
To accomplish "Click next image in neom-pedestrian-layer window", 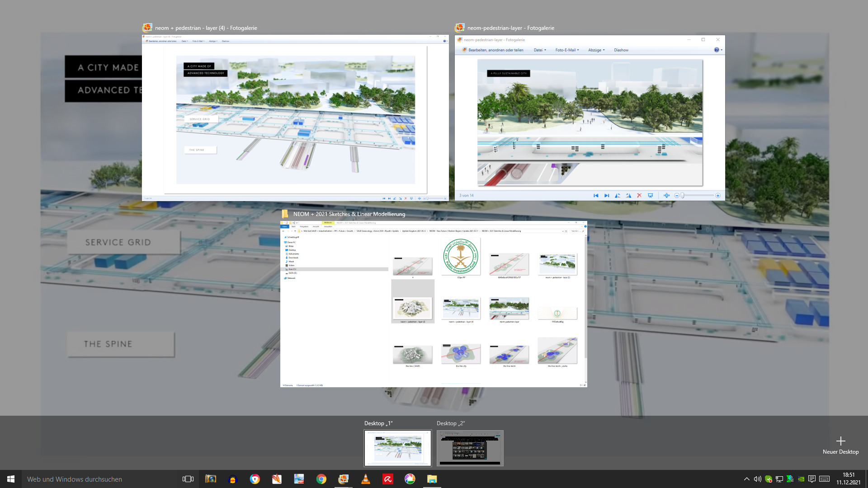I will coord(607,196).
